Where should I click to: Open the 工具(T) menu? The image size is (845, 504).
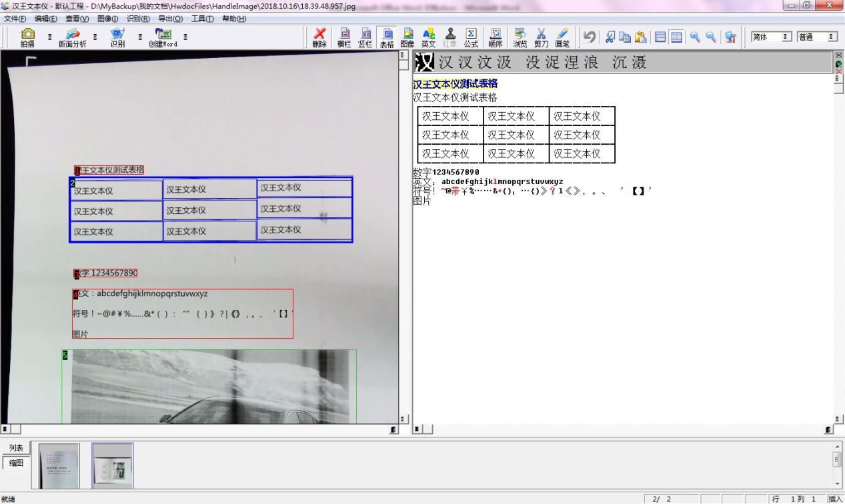(202, 19)
